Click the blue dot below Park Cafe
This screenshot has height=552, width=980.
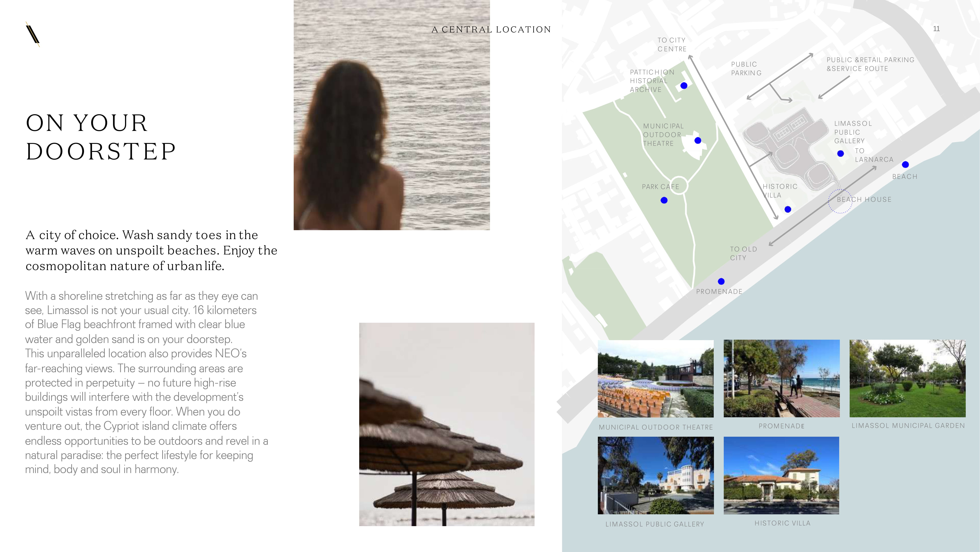[x=664, y=200]
